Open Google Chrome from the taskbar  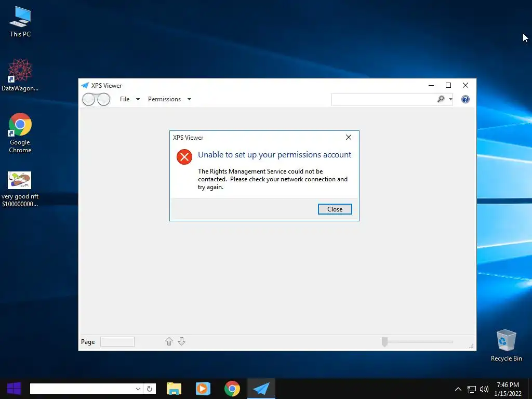click(x=232, y=389)
